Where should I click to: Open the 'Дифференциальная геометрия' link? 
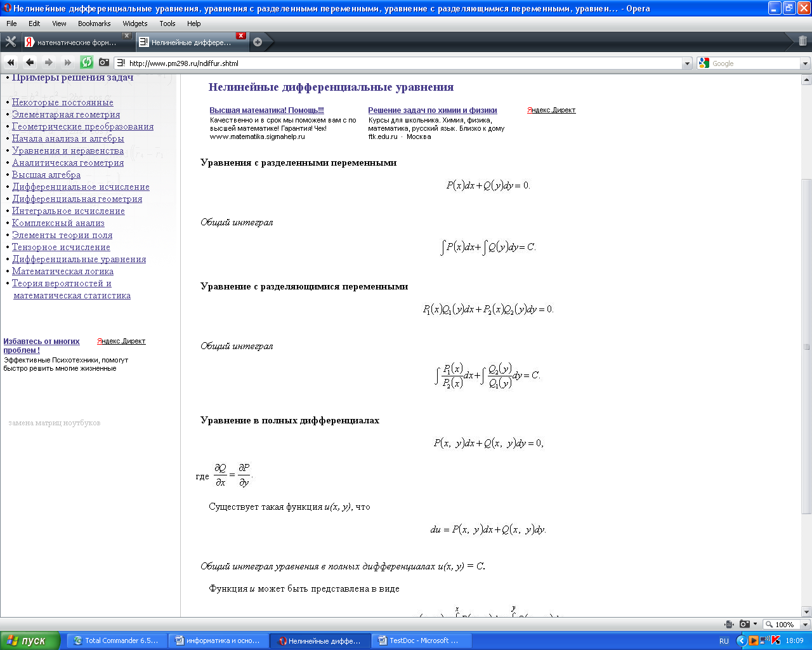point(77,199)
